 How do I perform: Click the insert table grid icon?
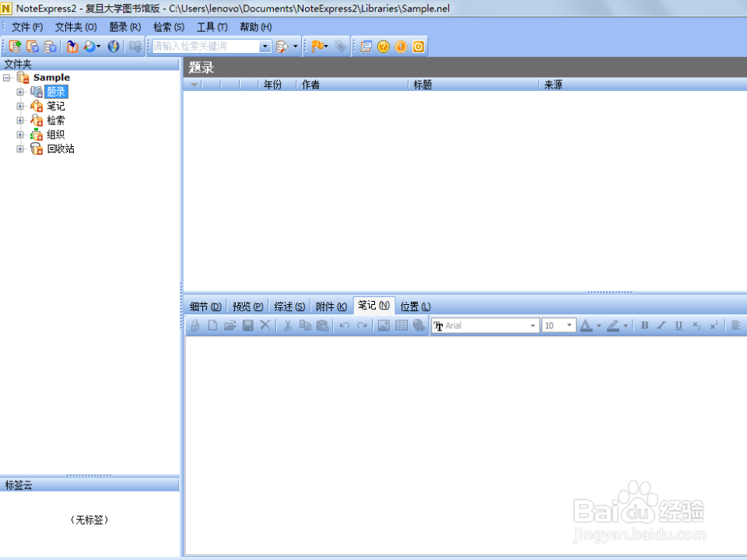point(402,325)
